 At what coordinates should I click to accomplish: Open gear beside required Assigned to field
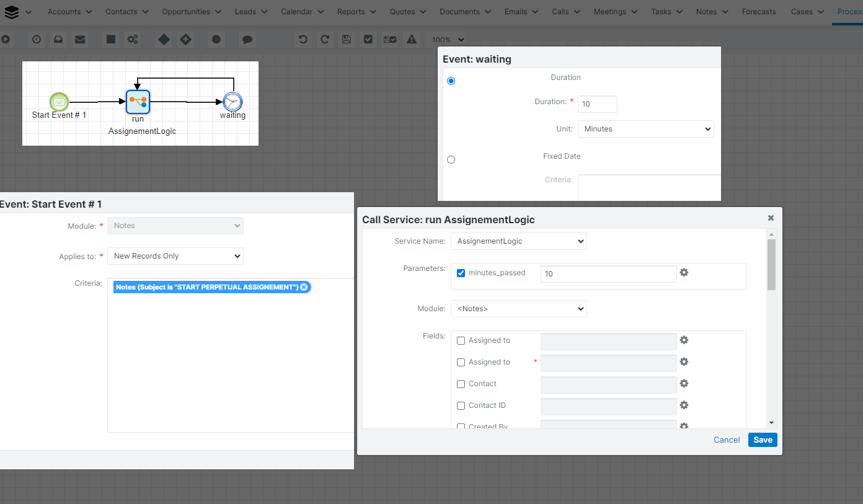click(x=684, y=361)
